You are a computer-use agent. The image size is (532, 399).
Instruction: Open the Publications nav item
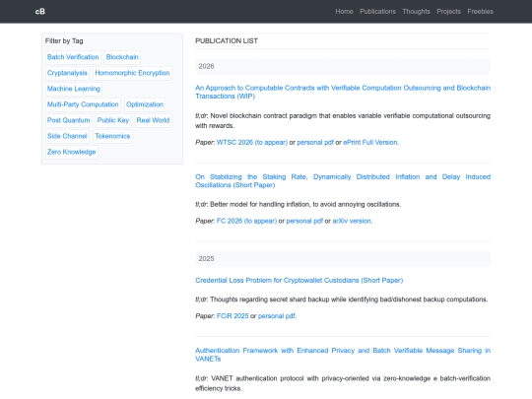coord(377,12)
